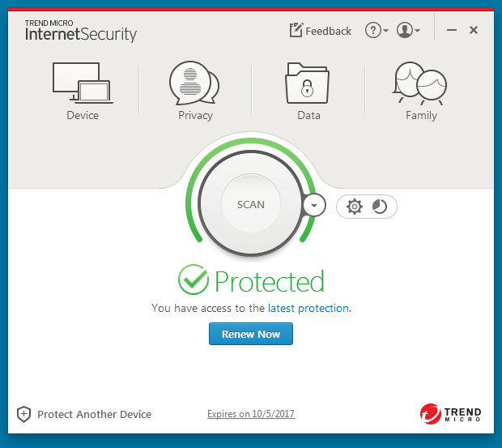This screenshot has width=502, height=448.
Task: Click the Trend Micro logo
Action: coord(450,414)
